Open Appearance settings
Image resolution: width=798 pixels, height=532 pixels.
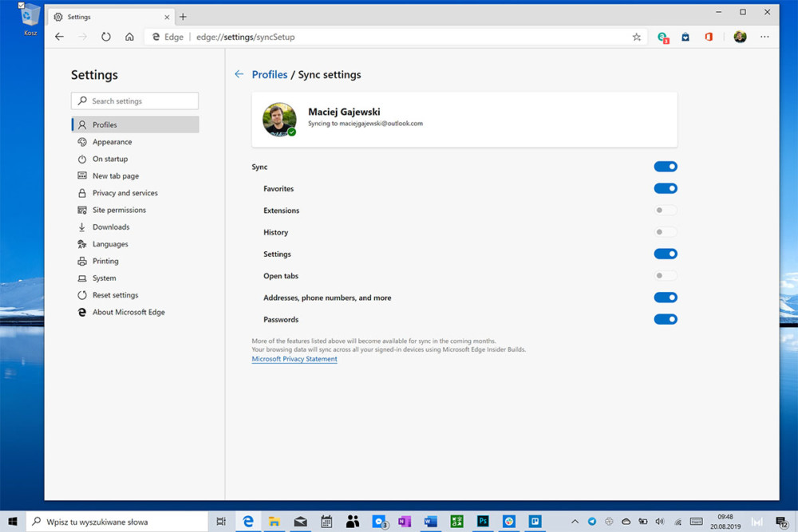[x=136, y=142]
